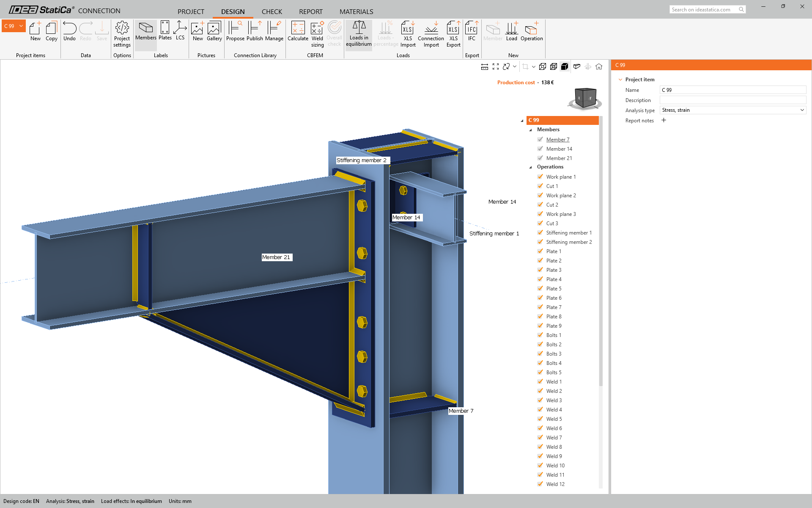Switch to wireframe cube view mode
Screen dimensions: 812x508
[x=543, y=66]
